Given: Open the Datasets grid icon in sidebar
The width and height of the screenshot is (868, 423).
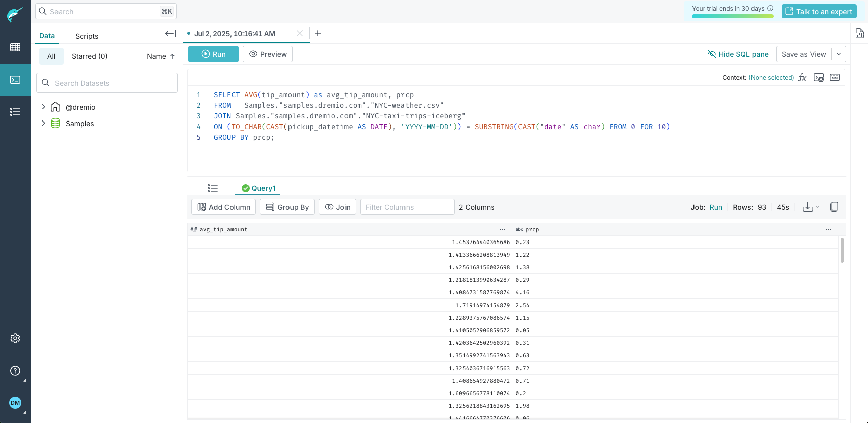Looking at the screenshot, I should click(x=15, y=47).
